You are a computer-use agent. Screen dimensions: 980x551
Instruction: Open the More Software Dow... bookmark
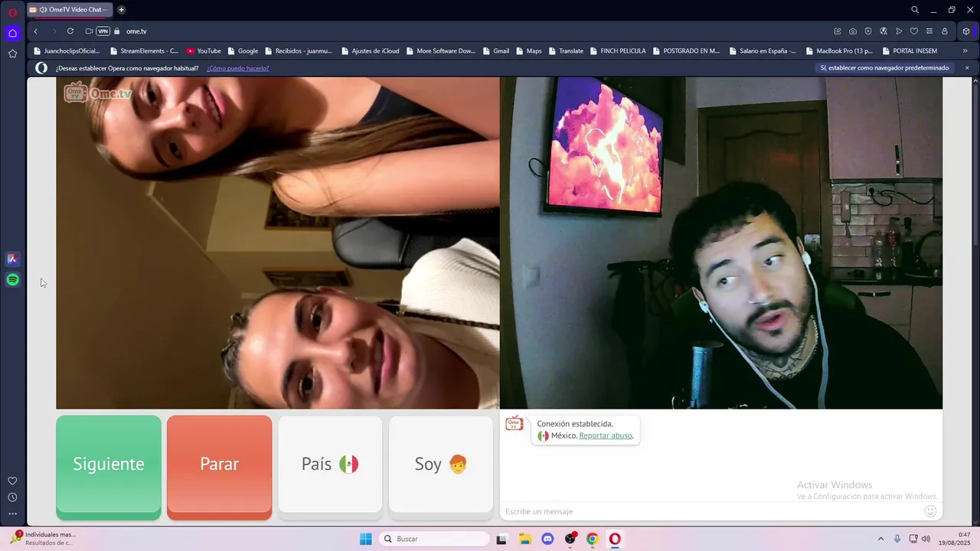tap(441, 51)
